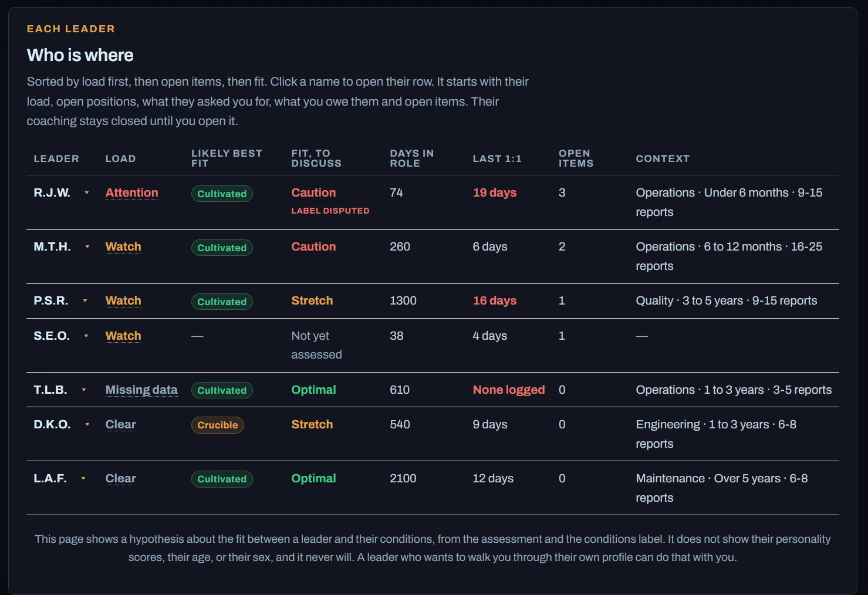Expand T.L.B. leader row
The height and width of the screenshot is (595, 868).
tap(60, 390)
